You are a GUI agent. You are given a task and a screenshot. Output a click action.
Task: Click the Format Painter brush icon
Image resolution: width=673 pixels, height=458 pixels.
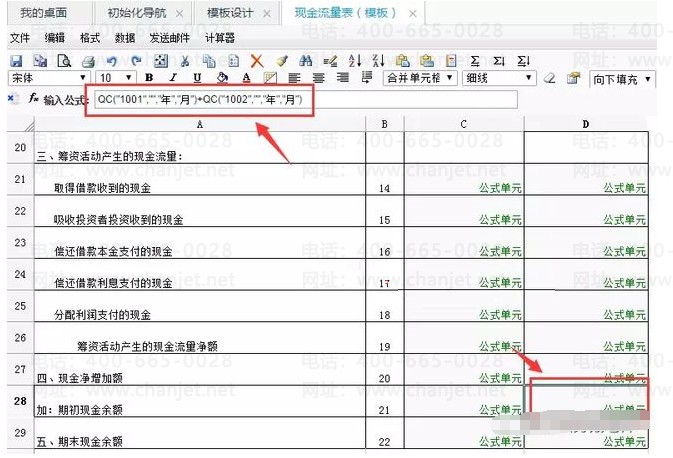pyautogui.click(x=282, y=61)
